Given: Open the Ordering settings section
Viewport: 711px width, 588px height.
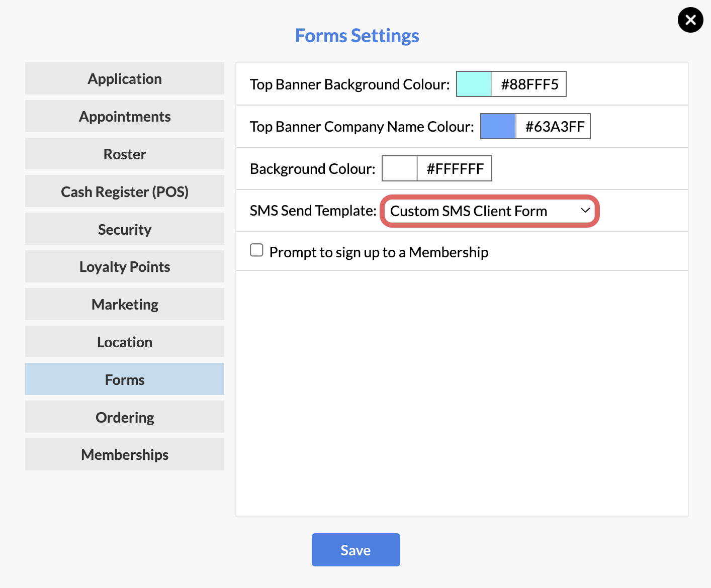Looking at the screenshot, I should 124,417.
